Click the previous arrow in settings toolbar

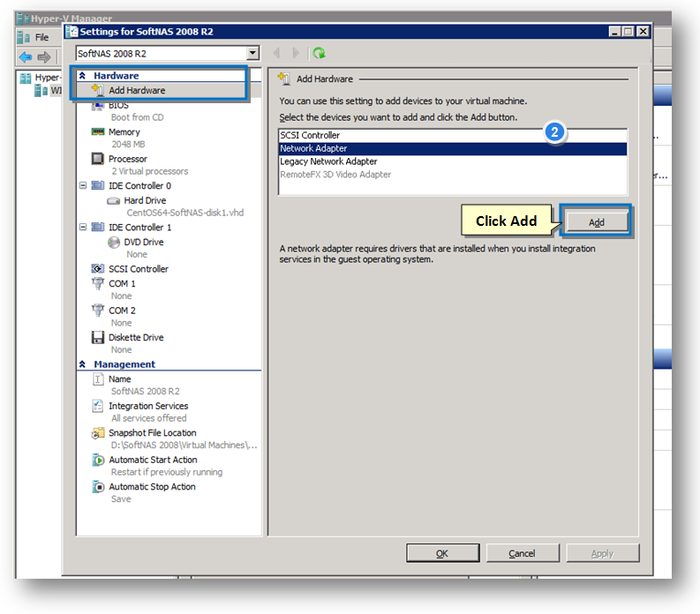(x=276, y=53)
